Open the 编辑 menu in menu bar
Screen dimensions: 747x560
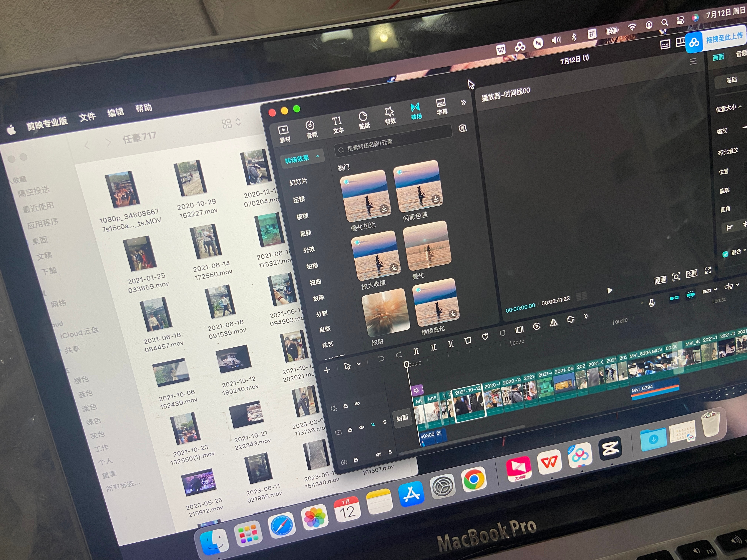[x=115, y=112]
